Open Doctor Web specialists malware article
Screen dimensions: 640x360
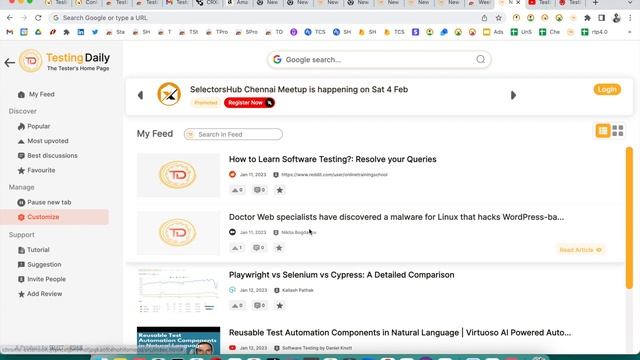(396, 217)
